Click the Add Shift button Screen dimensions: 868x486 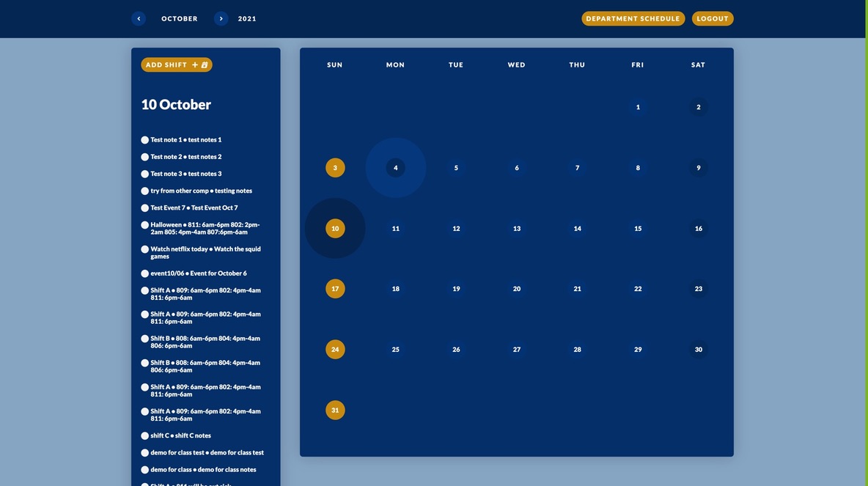[x=177, y=65]
